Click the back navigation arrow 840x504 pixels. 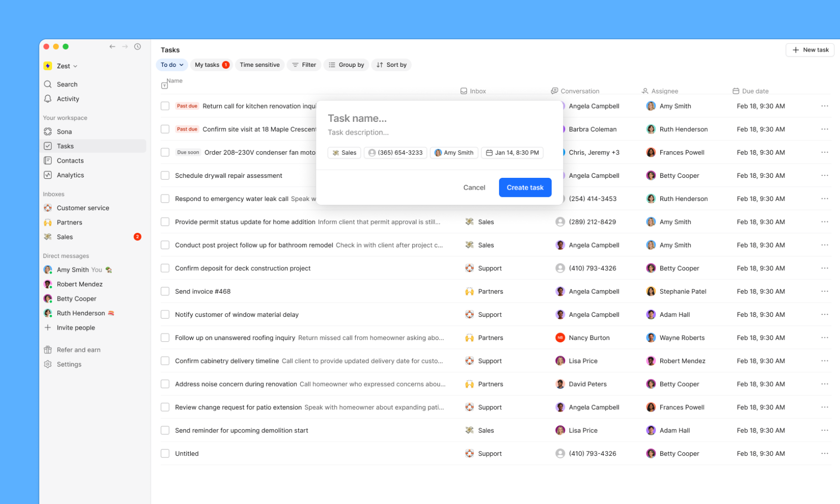(x=112, y=47)
